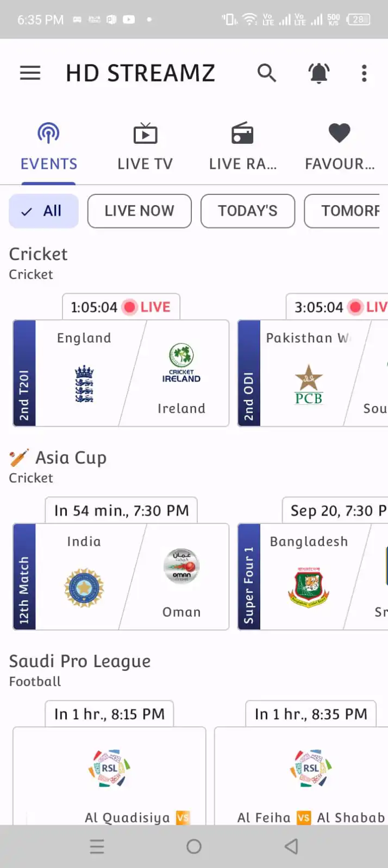The image size is (388, 868).
Task: Open Bangladesh Super Four 1 match card
Action: coord(312,576)
